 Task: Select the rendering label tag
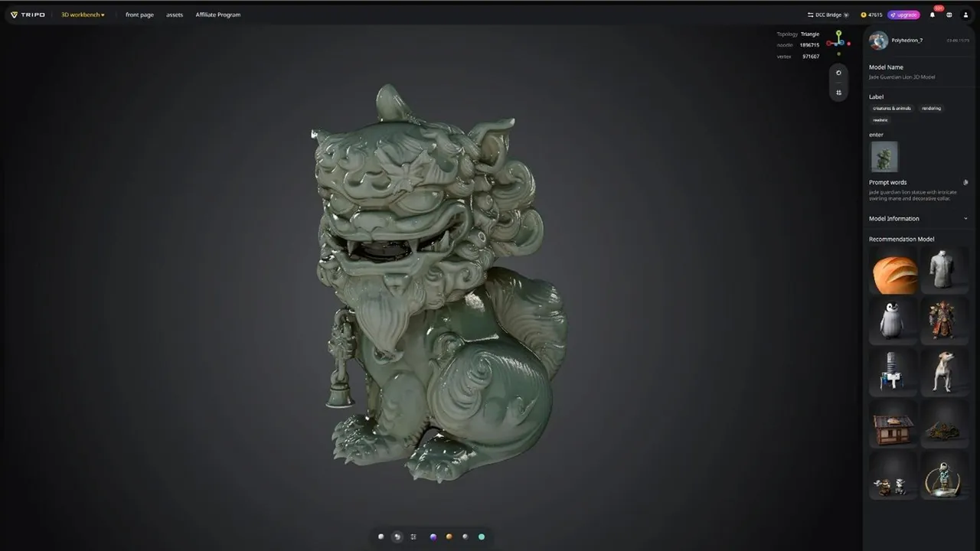931,108
